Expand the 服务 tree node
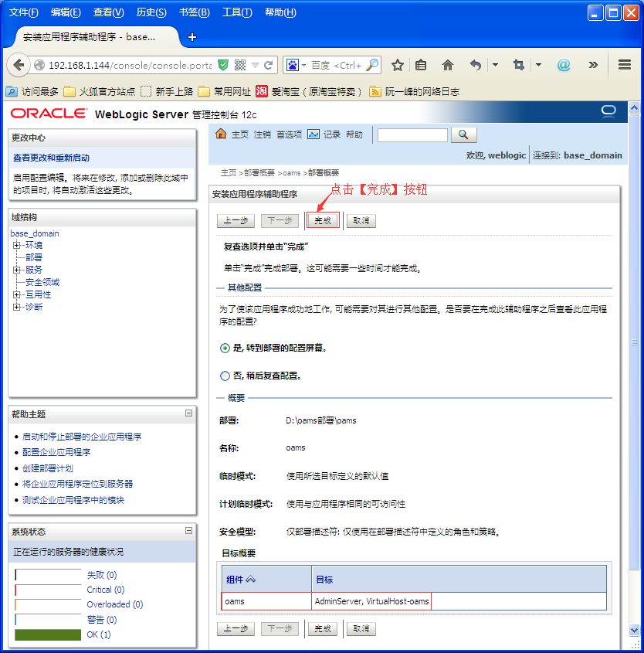Image resolution: width=644 pixels, height=653 pixels. point(17,270)
